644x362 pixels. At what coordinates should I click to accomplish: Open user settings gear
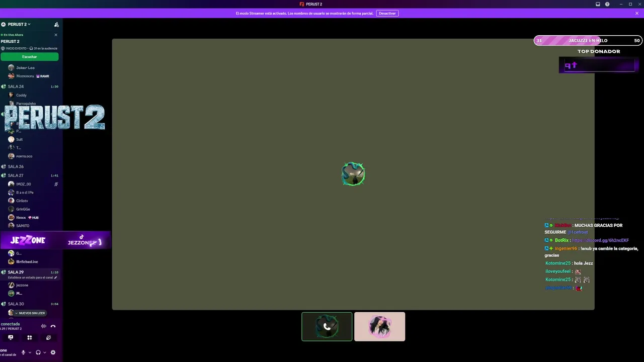(x=53, y=352)
